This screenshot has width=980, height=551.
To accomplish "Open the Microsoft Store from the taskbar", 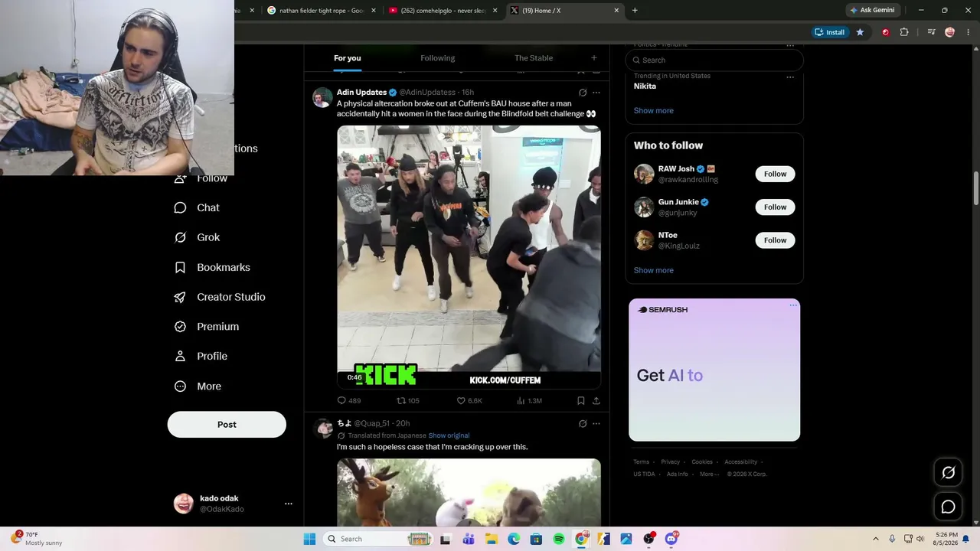I will pyautogui.click(x=536, y=539).
